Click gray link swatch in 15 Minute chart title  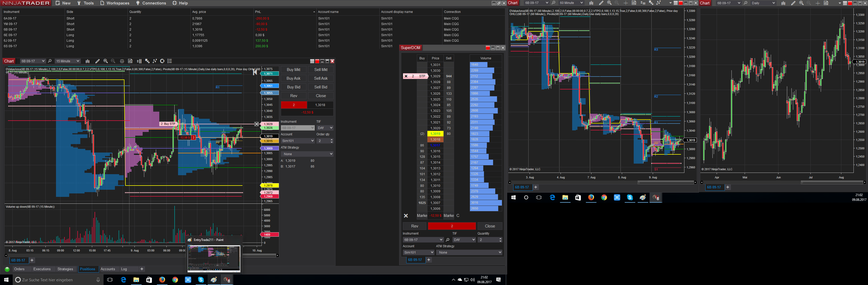(312, 61)
